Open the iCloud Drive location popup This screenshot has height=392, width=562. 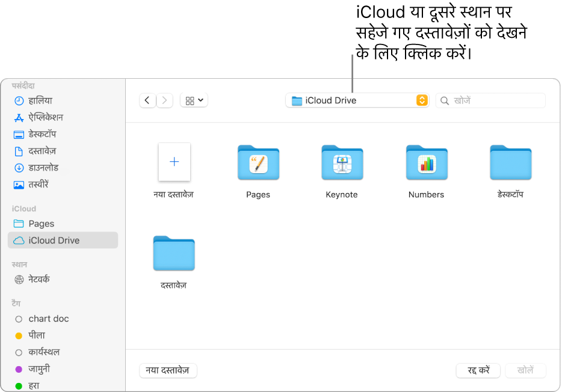(357, 100)
